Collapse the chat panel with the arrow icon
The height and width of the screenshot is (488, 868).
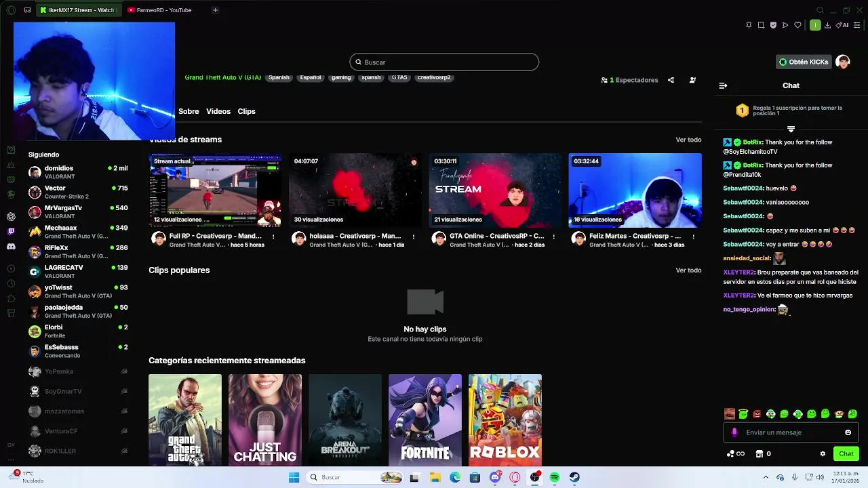point(723,85)
